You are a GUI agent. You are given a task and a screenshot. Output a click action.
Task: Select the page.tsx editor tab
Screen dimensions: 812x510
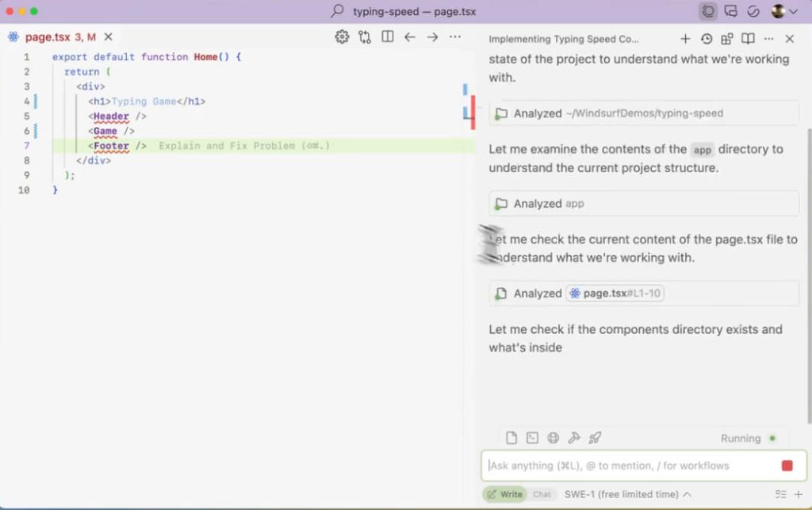tap(48, 37)
